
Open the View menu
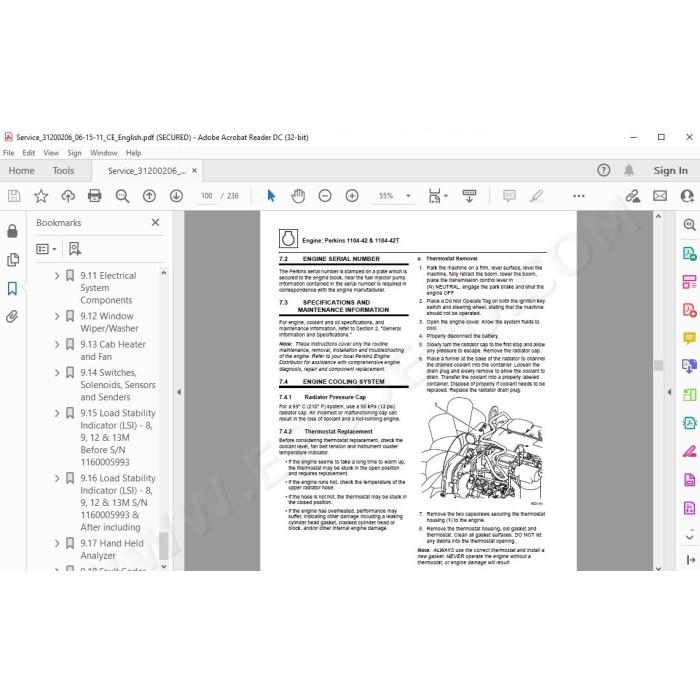[x=51, y=153]
